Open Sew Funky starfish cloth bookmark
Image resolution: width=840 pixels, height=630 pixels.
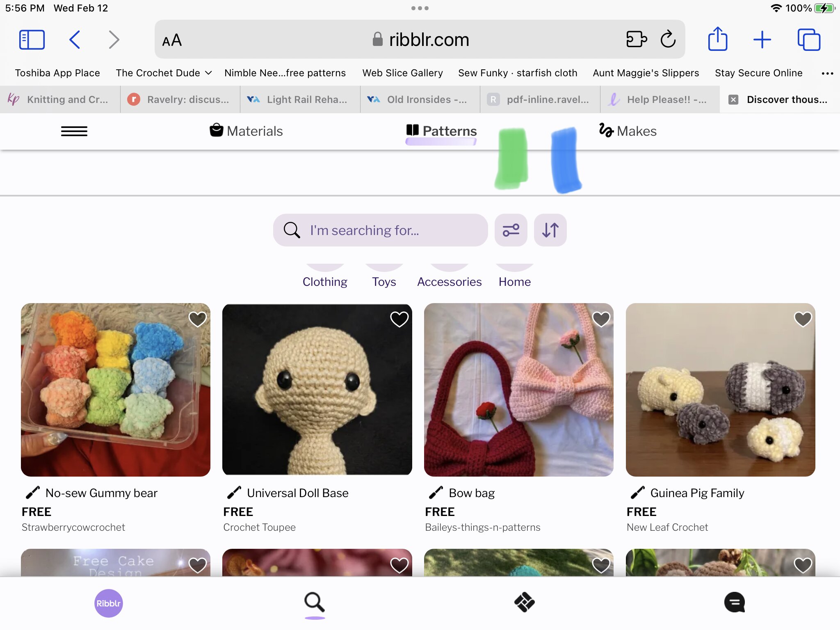pos(518,73)
